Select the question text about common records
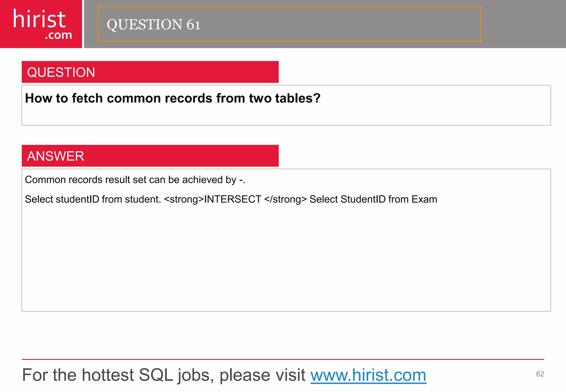 click(172, 98)
